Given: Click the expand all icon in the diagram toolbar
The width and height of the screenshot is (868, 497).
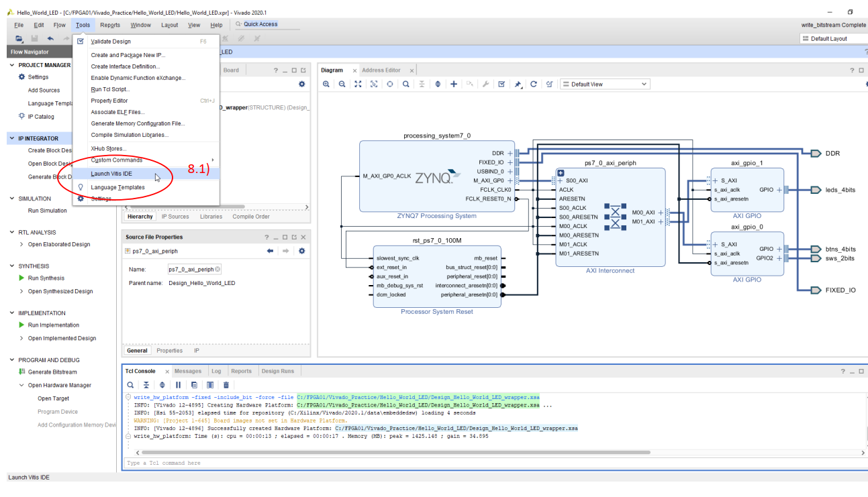Looking at the screenshot, I should point(438,84).
